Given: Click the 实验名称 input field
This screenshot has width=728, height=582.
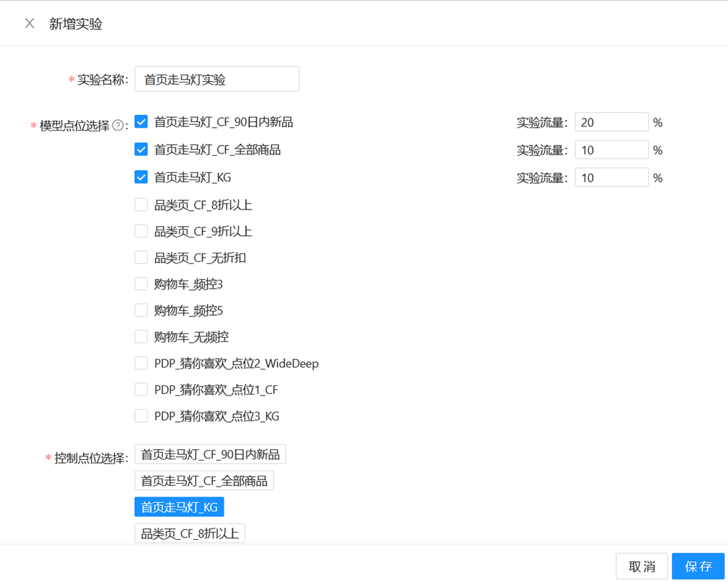Looking at the screenshot, I should pyautogui.click(x=216, y=79).
